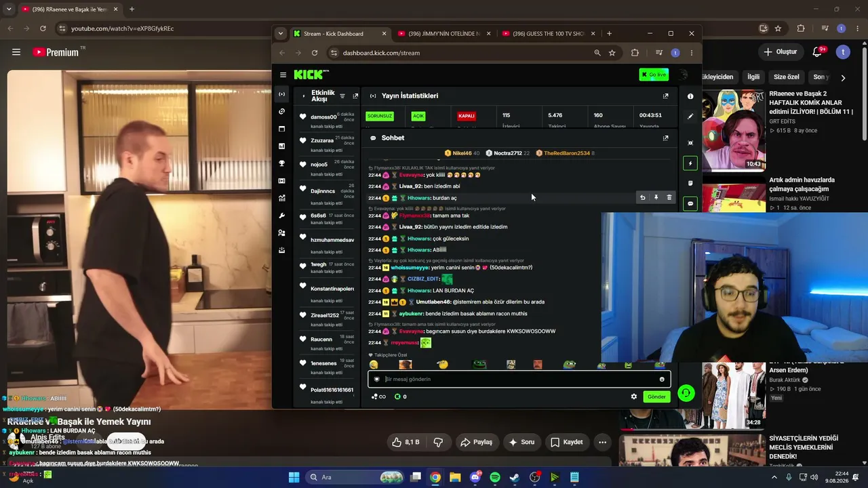868x488 pixels.
Task: Open Kick window's extensions puzzle icon
Action: 635,53
